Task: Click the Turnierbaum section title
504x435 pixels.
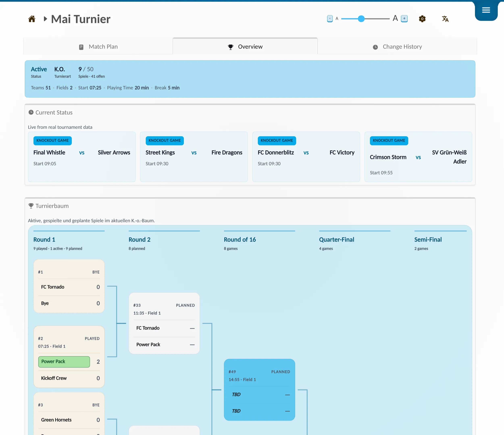Action: point(52,206)
